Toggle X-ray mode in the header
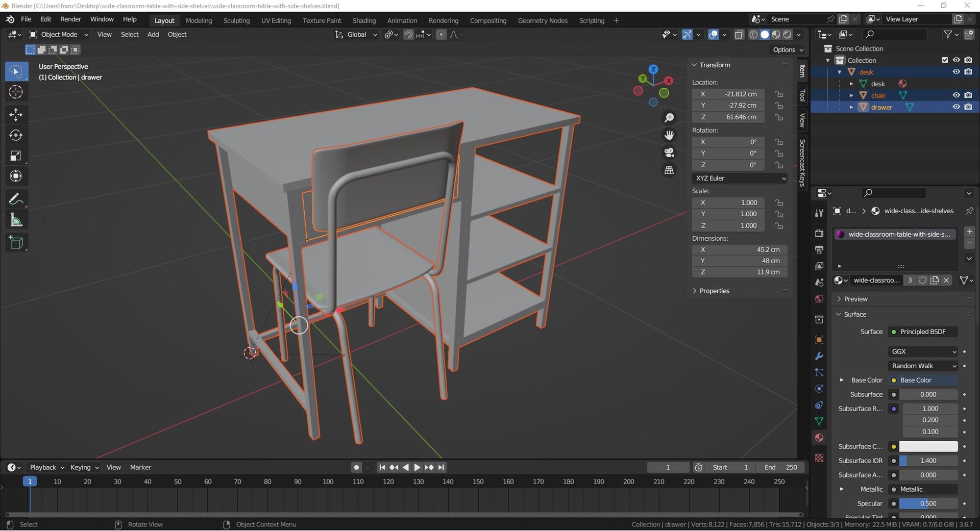 point(739,35)
